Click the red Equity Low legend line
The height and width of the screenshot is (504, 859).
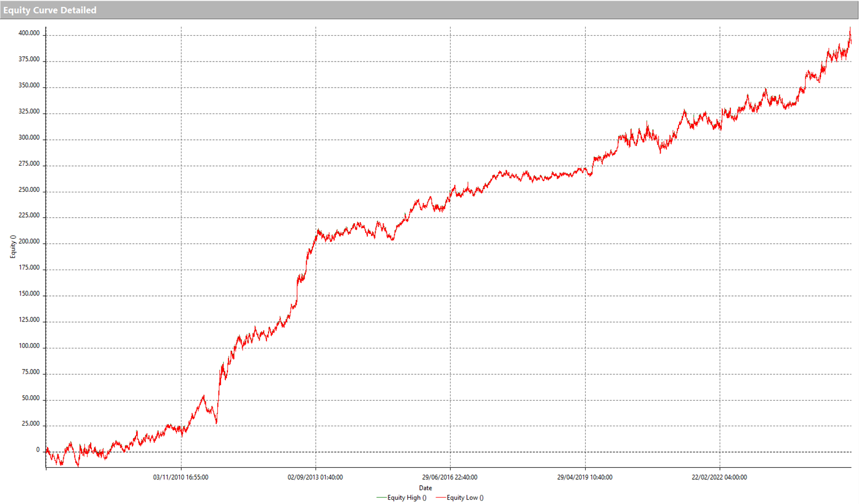pos(440,498)
